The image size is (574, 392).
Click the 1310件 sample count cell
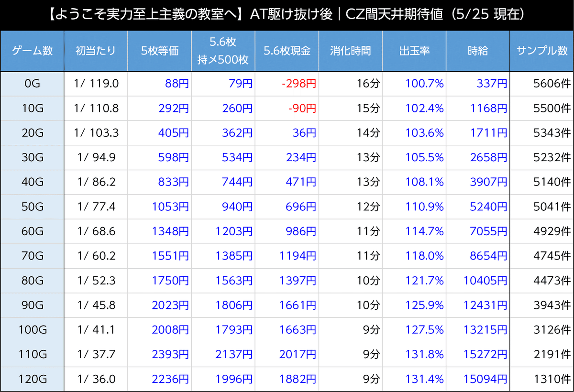(541, 379)
